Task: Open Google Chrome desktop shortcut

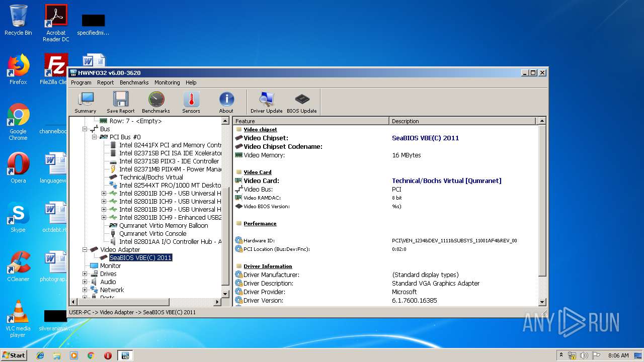Action: [x=18, y=122]
